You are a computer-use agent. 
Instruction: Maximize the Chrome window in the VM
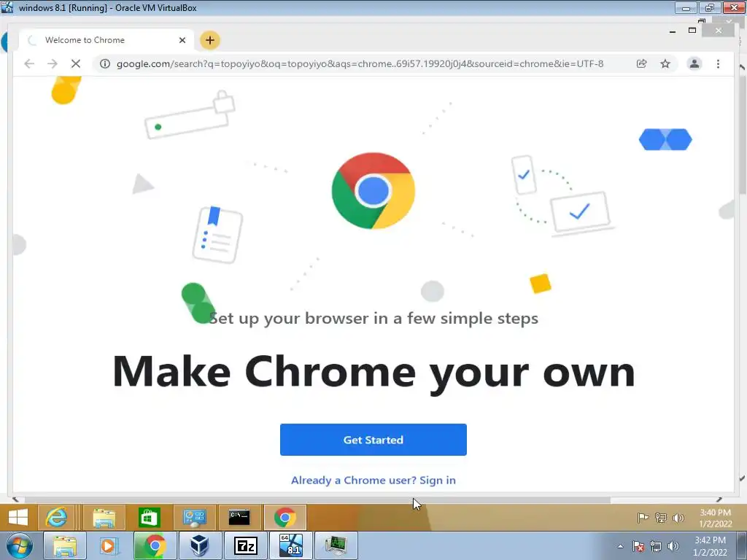click(x=692, y=31)
